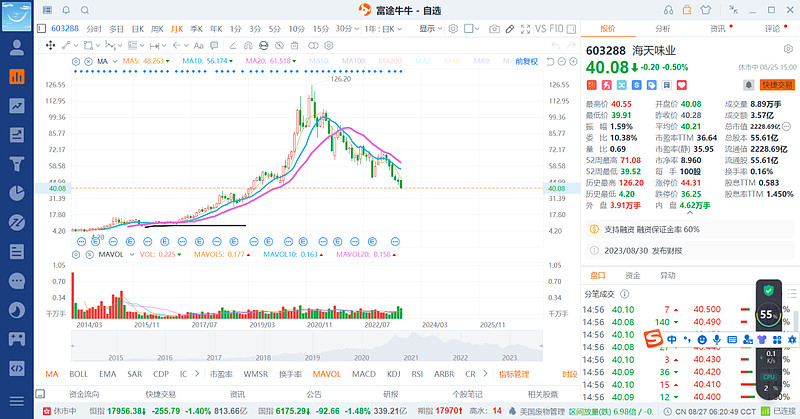Toggle the VS compare mode
The height and width of the screenshot is (419, 800).
click(541, 29)
